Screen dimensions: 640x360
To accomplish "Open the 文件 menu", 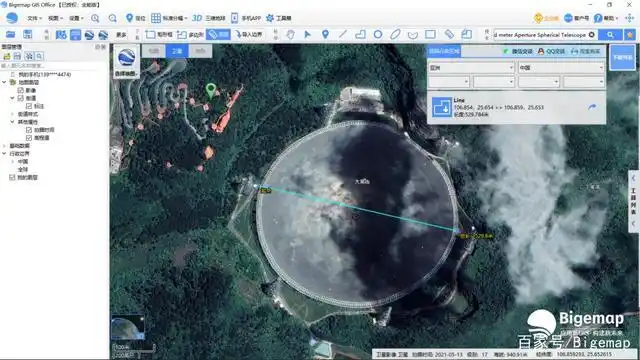I will pos(34,18).
